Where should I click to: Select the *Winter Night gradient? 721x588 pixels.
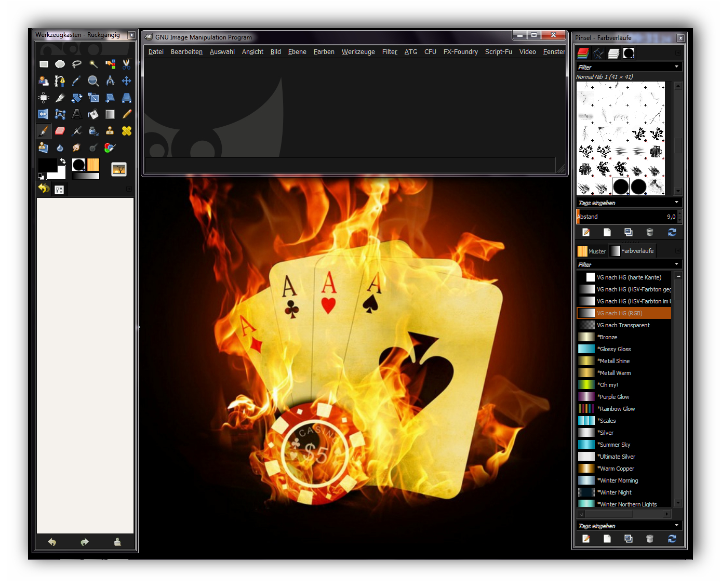pyautogui.click(x=624, y=492)
